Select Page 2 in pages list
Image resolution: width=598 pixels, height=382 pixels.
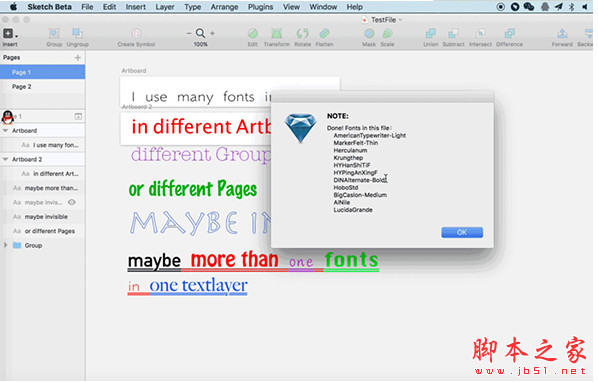[x=42, y=87]
